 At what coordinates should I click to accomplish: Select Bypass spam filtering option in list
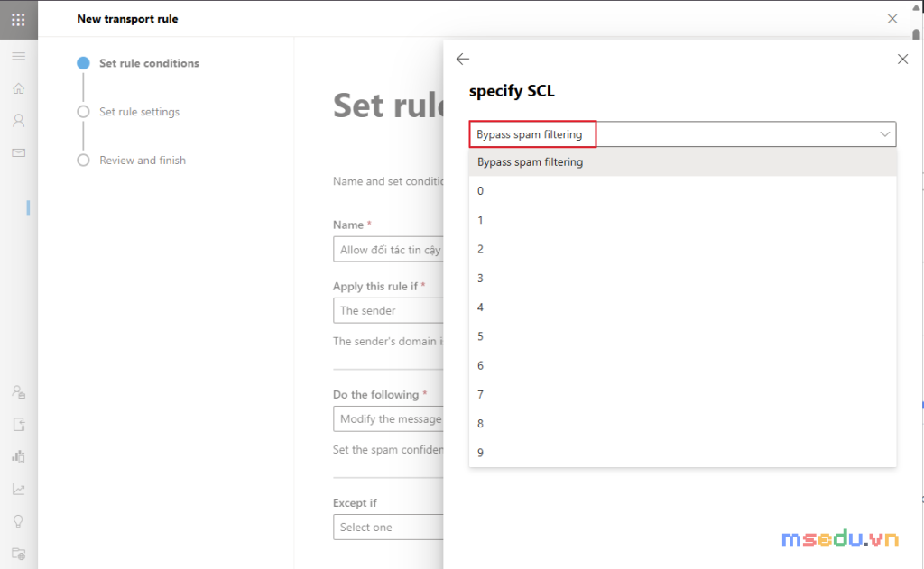(x=682, y=162)
